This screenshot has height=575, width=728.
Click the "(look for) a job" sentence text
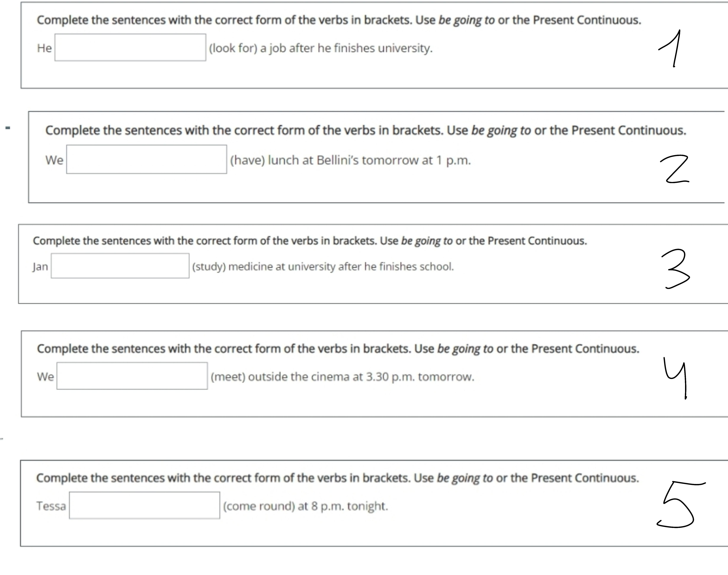[320, 48]
